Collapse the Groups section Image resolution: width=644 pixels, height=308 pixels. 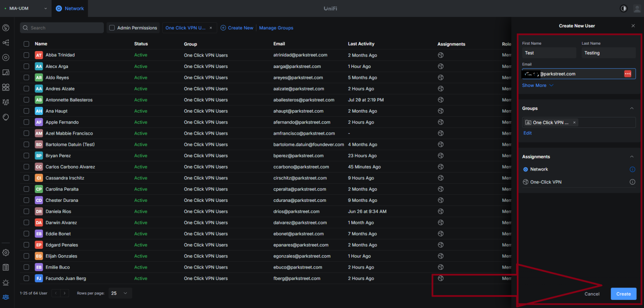click(632, 109)
